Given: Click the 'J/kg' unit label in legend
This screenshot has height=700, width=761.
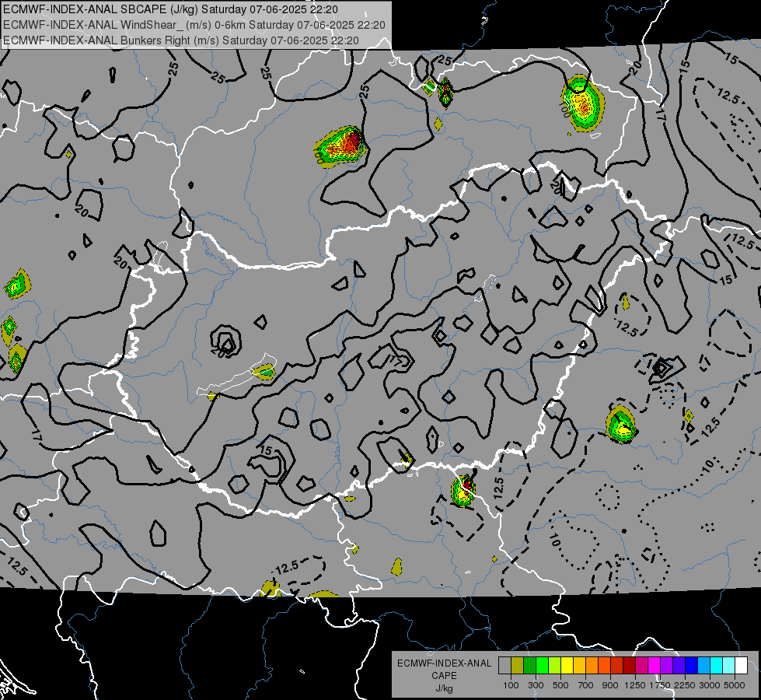Looking at the screenshot, I should [x=444, y=688].
